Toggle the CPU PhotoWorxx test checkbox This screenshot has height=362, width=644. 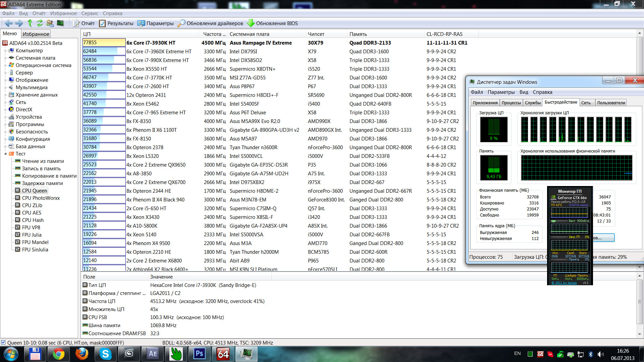pos(18,198)
